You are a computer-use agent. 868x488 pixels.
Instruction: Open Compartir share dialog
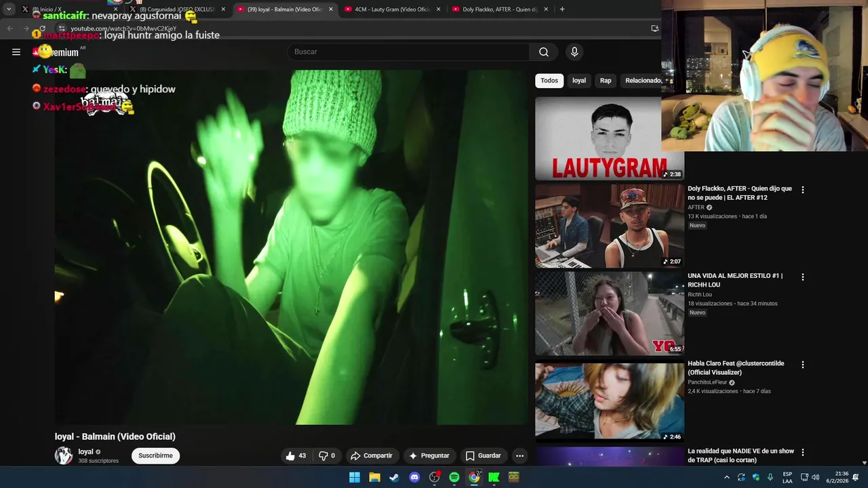tap(371, 455)
